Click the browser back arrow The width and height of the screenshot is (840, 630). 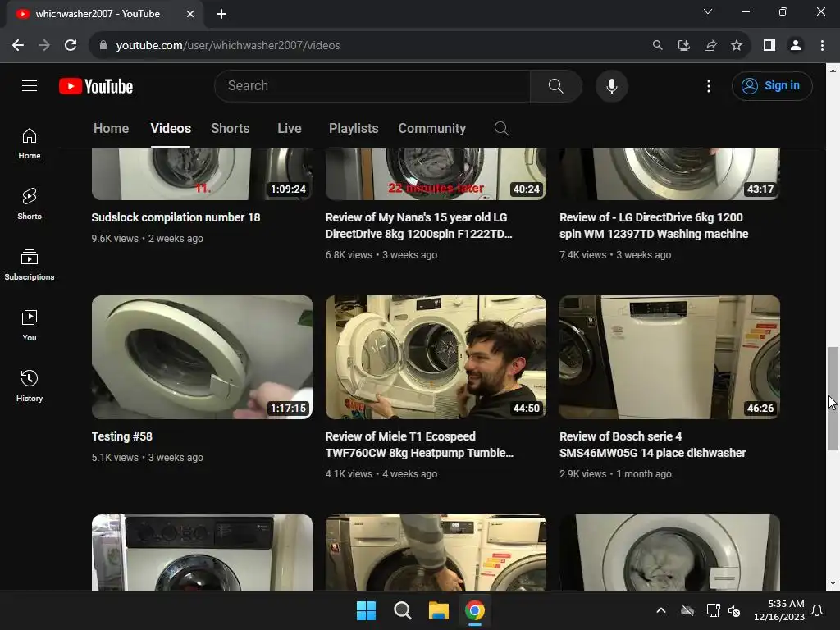point(18,46)
